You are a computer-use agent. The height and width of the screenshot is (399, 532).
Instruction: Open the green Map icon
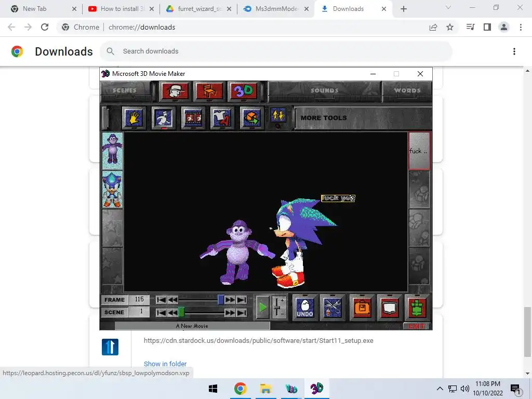click(417, 308)
